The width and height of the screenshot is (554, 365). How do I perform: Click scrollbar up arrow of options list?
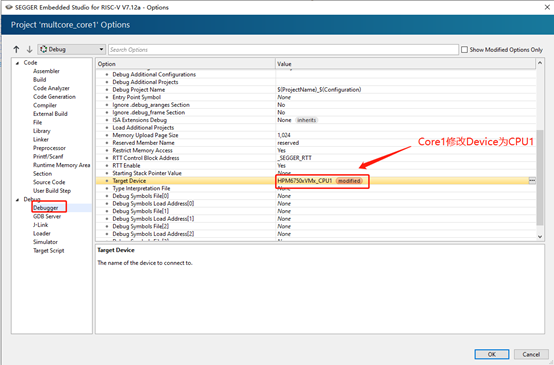540,63
